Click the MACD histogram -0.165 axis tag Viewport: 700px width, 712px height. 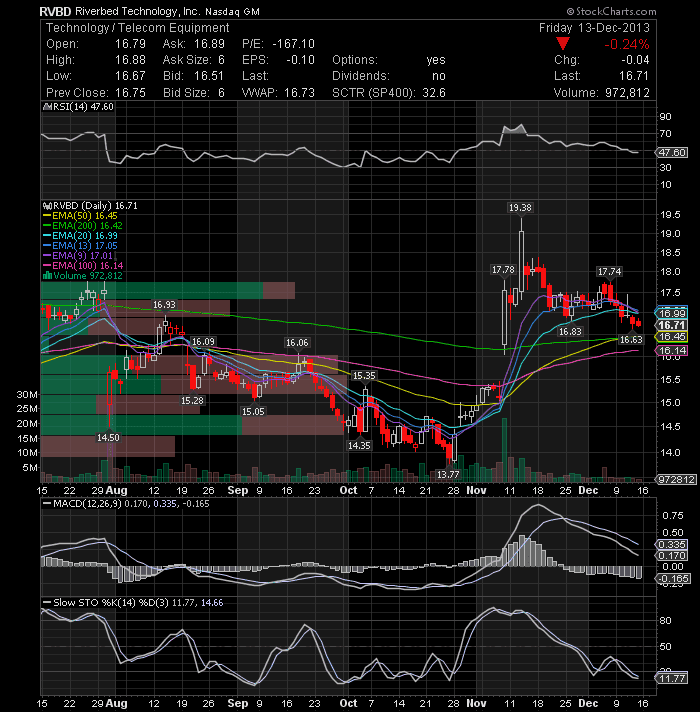pyautogui.click(x=673, y=578)
